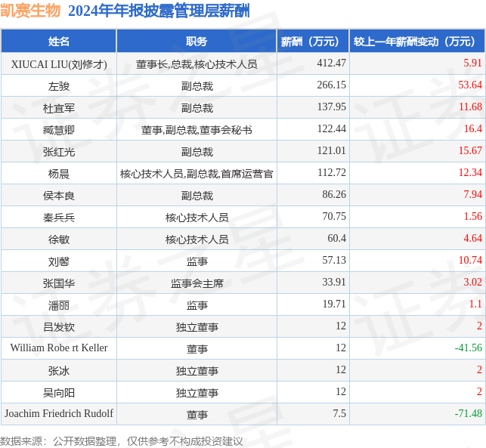Image resolution: width=486 pixels, height=448 pixels.
Task: Select the change value -41.56
Action: pos(469,348)
